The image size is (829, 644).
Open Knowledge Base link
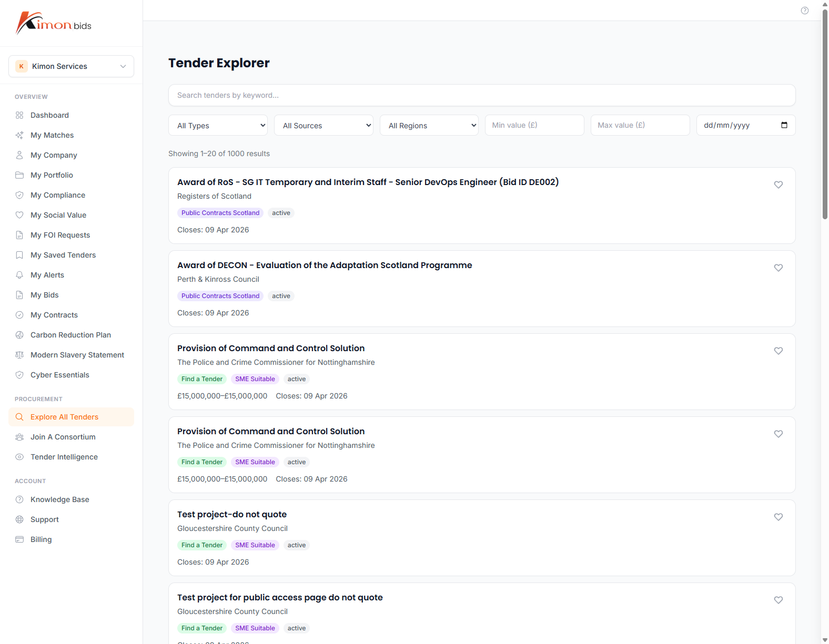click(72, 499)
